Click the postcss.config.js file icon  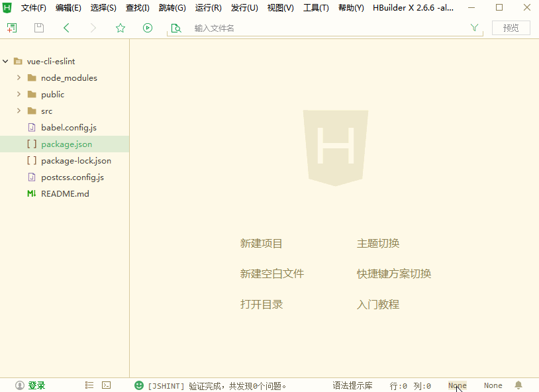coord(31,177)
